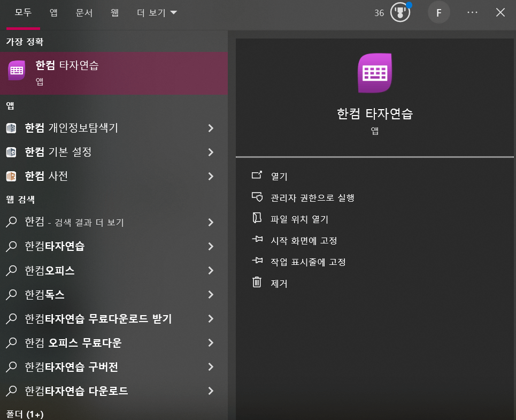
Task: Open the 한컴 타자연습 app icon
Action: 17,70
